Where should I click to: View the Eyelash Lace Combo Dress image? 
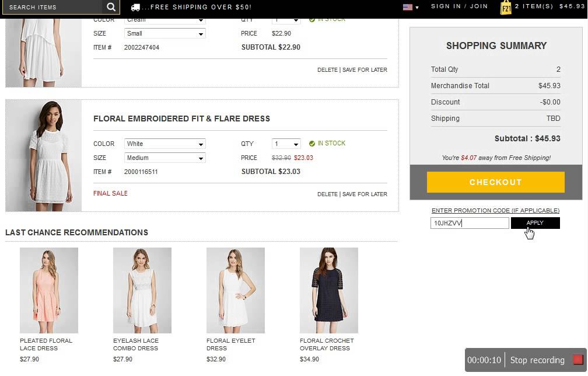click(142, 290)
